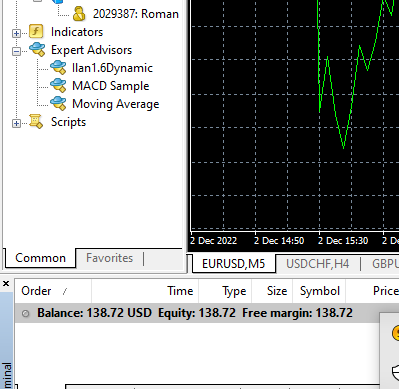Screen dimensions: 399x389
Task: Expand the Indicators tree node
Action: tap(16, 33)
